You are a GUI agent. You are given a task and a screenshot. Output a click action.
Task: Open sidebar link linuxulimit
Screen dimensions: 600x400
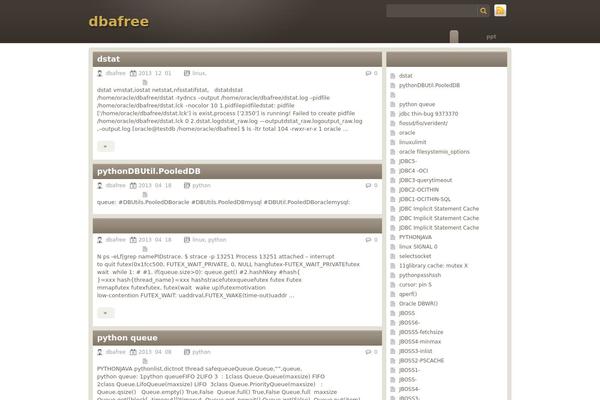click(x=412, y=142)
